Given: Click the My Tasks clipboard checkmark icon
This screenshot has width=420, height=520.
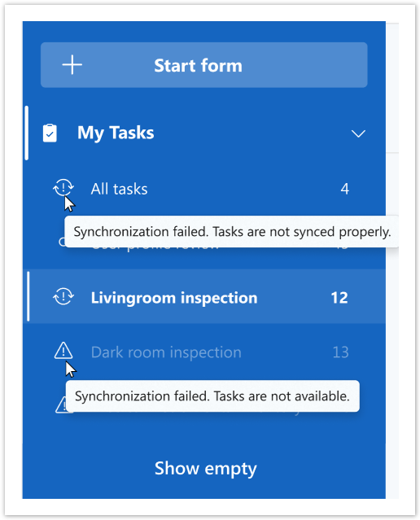Looking at the screenshot, I should 50,133.
